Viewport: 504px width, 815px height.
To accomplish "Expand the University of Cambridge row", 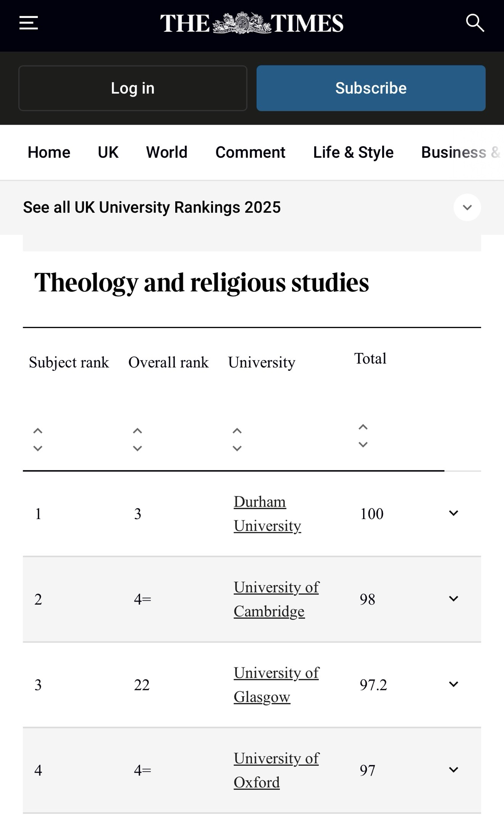I will click(x=453, y=599).
